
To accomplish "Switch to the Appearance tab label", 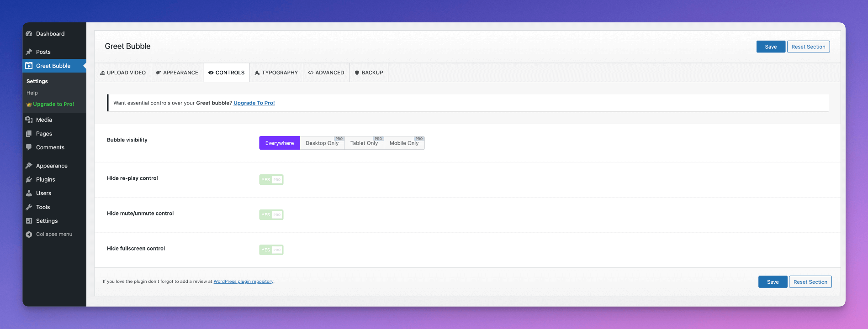I will (x=180, y=73).
